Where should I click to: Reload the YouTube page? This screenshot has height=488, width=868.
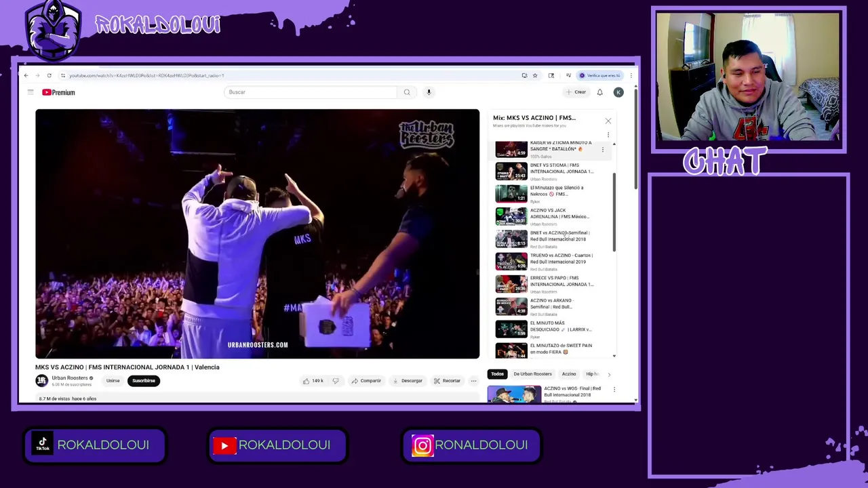(x=49, y=75)
